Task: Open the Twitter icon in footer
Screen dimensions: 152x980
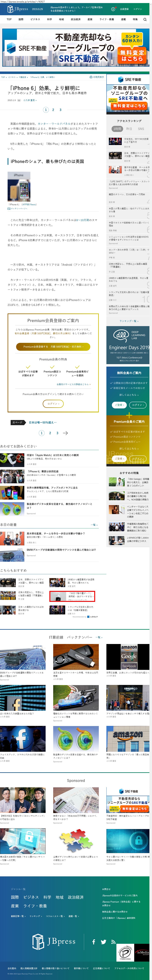Action: tap(103, 942)
